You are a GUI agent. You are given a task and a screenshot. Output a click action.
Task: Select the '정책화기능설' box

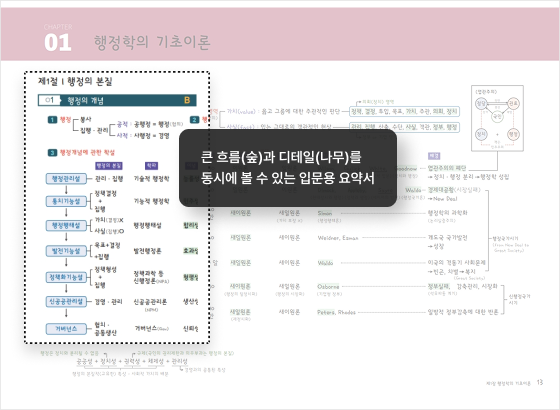(x=66, y=277)
